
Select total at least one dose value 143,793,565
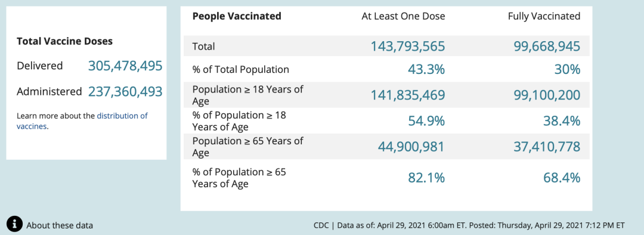click(x=408, y=47)
